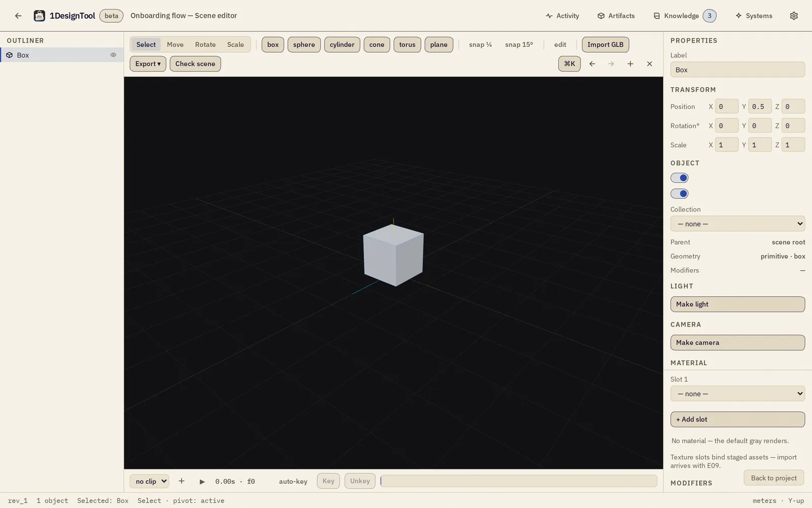Viewport: 812px width, 508px height.
Task: Switch to Select tool mode
Action: coord(146,44)
